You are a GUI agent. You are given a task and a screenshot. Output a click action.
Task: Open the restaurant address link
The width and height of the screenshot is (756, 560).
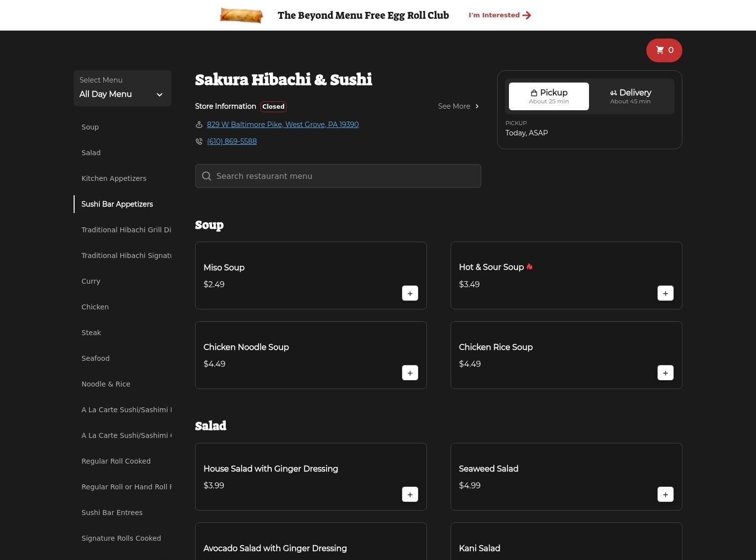283,125
